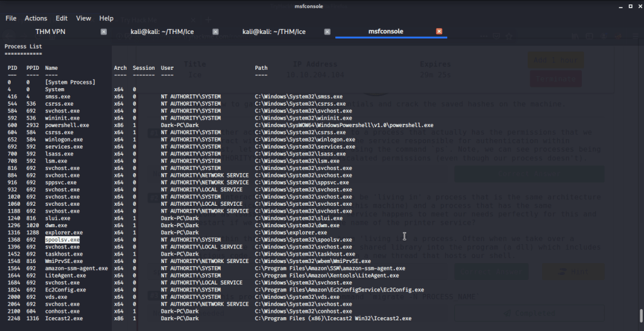Open the View menu
The height and width of the screenshot is (331, 644).
pyautogui.click(x=84, y=18)
